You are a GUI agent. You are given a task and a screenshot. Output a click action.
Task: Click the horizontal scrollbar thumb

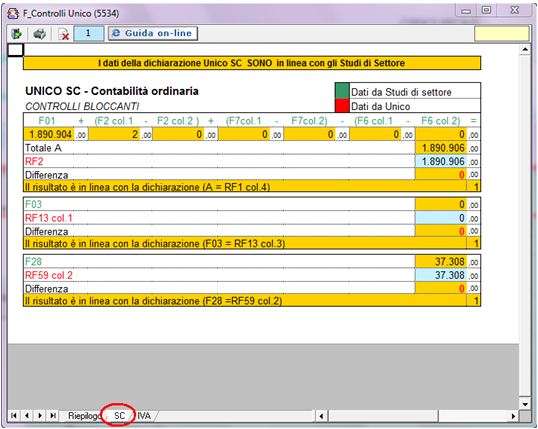point(383,416)
